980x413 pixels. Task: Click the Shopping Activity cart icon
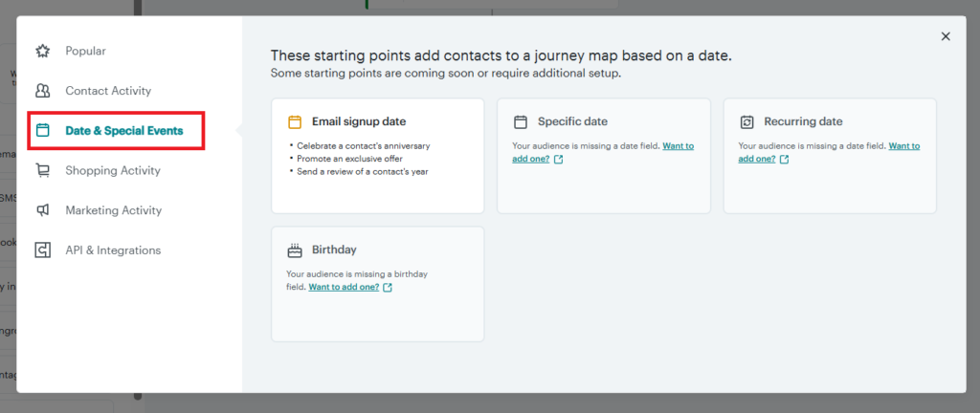(42, 170)
